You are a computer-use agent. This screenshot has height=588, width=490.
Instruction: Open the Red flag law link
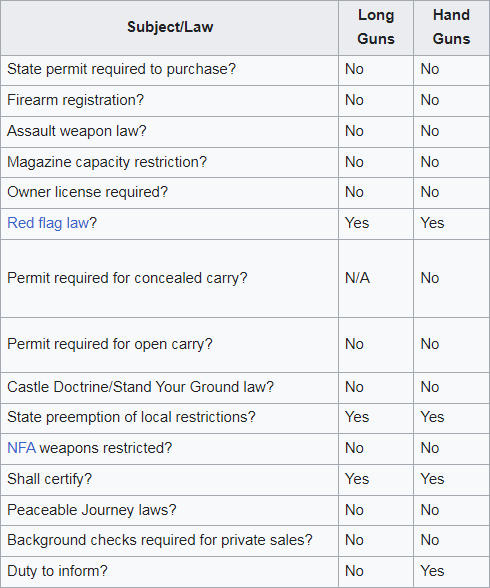(48, 223)
